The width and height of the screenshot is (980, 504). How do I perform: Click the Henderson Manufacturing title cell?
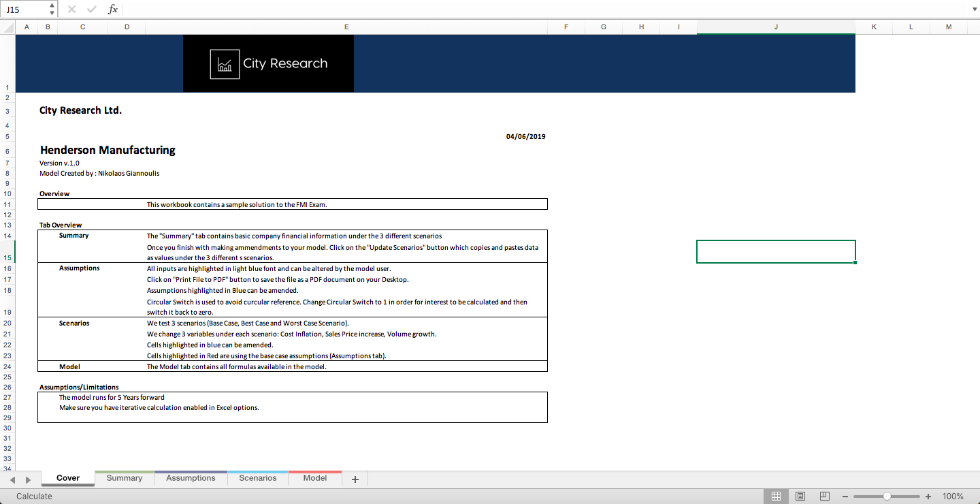coord(108,150)
